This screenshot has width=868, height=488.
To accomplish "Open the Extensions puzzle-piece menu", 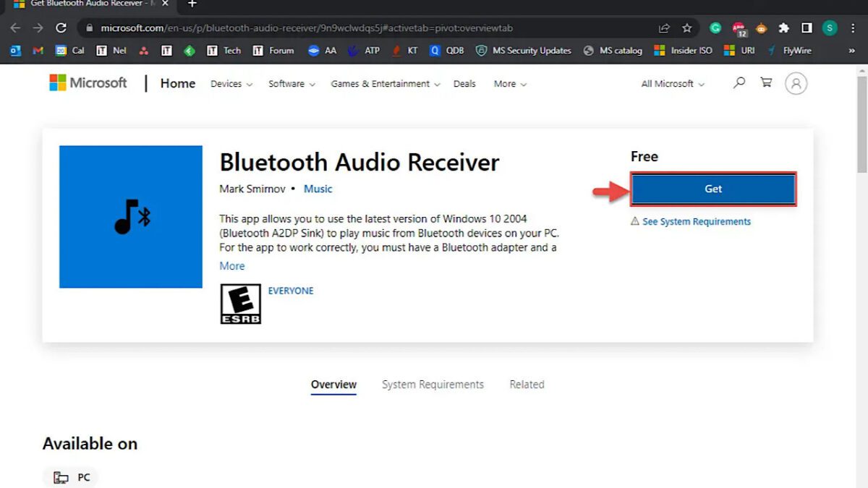I will (783, 28).
